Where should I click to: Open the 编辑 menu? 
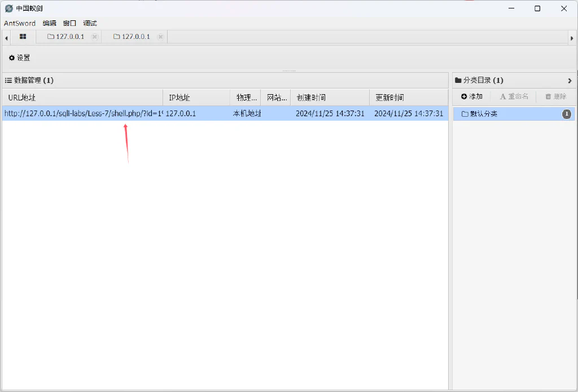coord(50,23)
